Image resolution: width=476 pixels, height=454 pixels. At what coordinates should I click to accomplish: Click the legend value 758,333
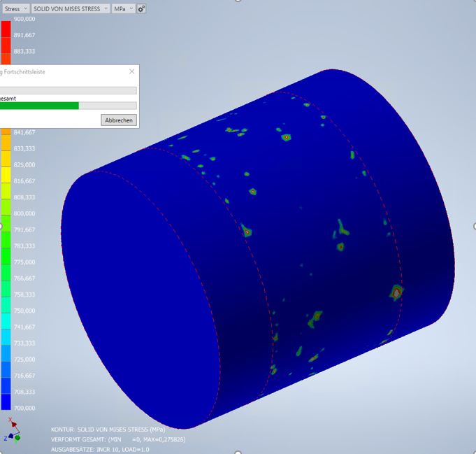[24, 295]
